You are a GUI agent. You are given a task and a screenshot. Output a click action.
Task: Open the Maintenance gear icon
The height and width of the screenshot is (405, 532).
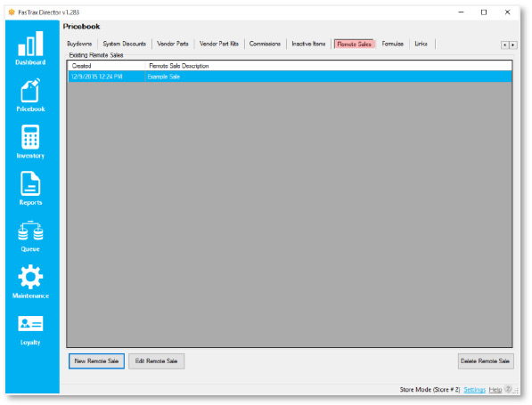30,277
